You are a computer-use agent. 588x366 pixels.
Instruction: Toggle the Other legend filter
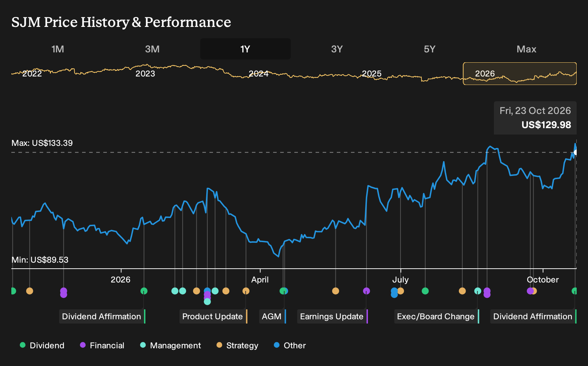290,345
